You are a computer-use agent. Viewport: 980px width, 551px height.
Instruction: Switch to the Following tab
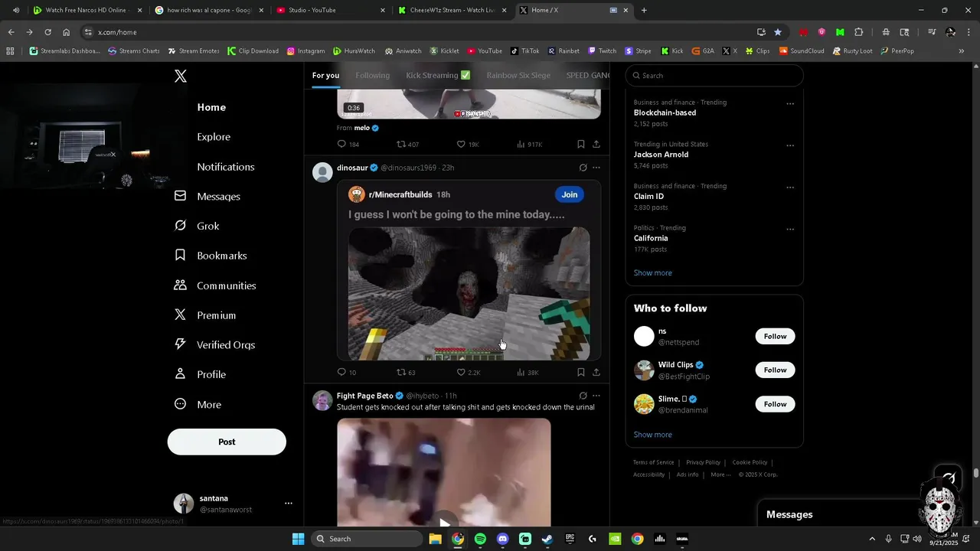(372, 75)
